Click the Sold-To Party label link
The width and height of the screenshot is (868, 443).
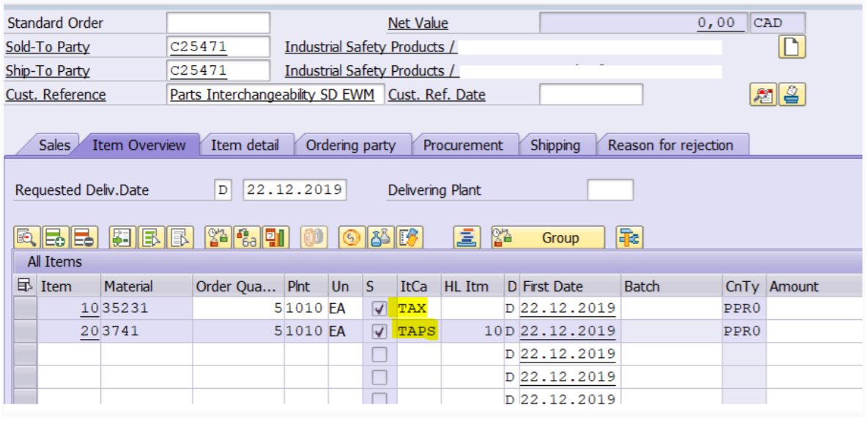pos(48,47)
